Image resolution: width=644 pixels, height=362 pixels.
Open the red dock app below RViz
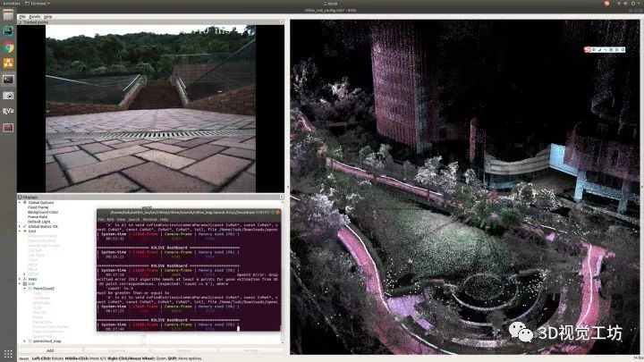[8, 128]
